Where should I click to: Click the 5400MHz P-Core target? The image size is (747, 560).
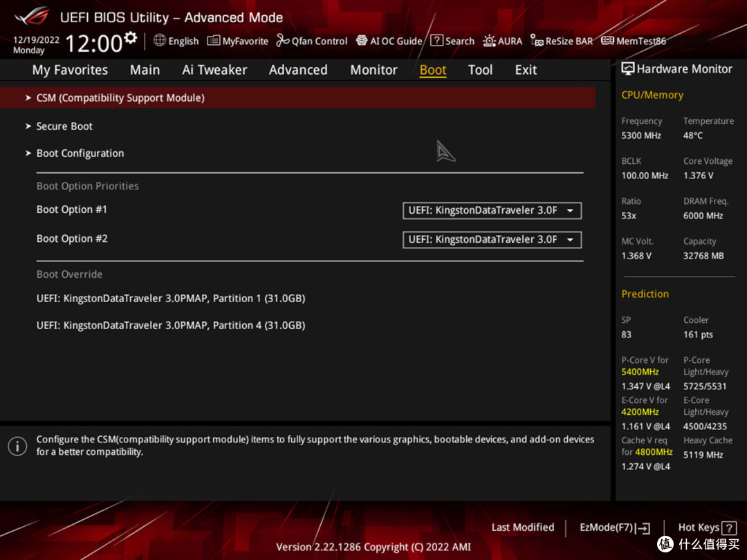pos(640,372)
